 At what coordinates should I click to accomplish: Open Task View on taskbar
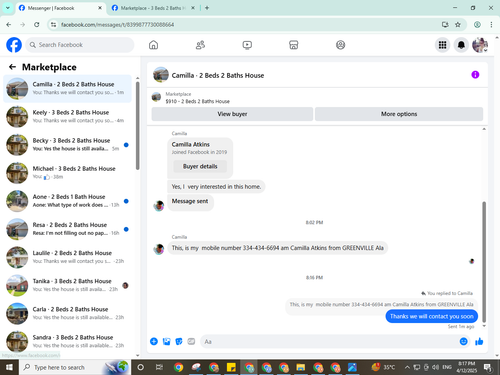pyautogui.click(x=159, y=367)
